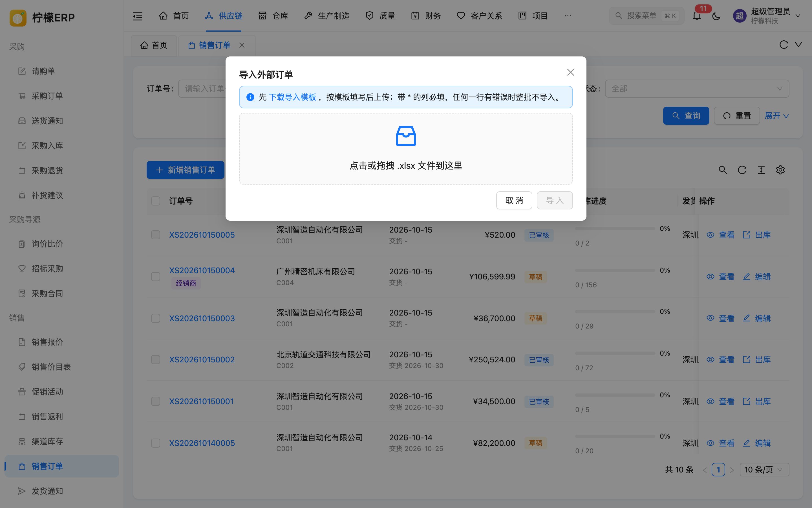Open table column settings gear

pos(780,170)
